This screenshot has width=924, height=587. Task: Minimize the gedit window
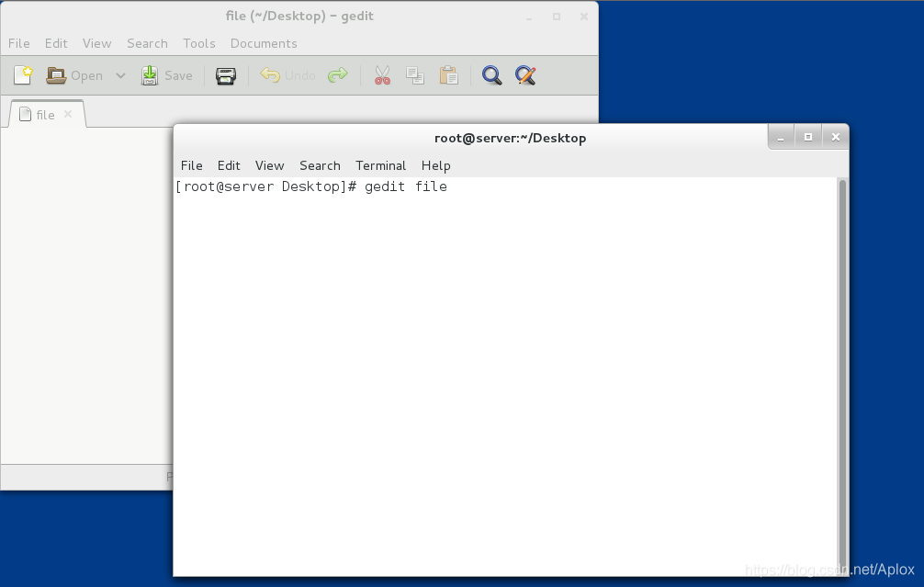(529, 17)
